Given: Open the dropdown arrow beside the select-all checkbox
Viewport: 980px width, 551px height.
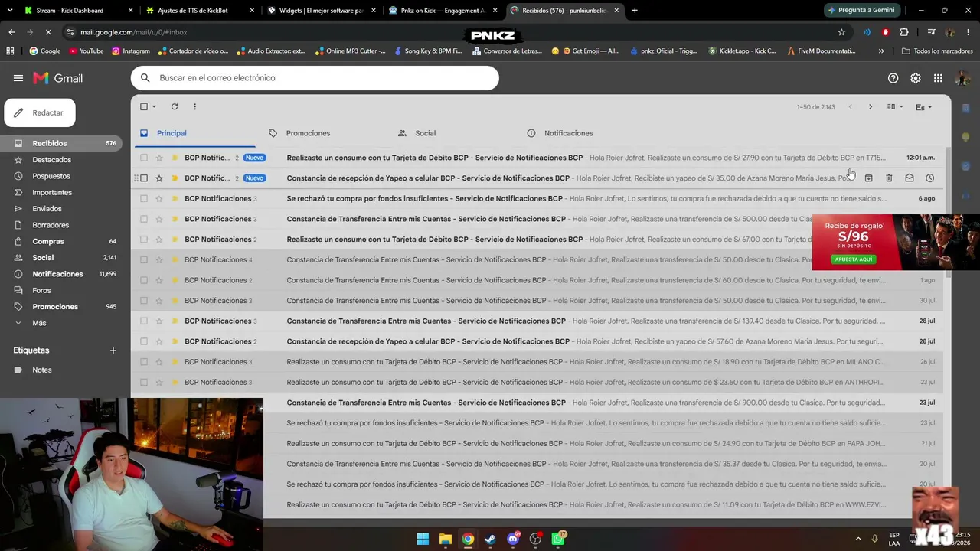Looking at the screenshot, I should [154, 107].
